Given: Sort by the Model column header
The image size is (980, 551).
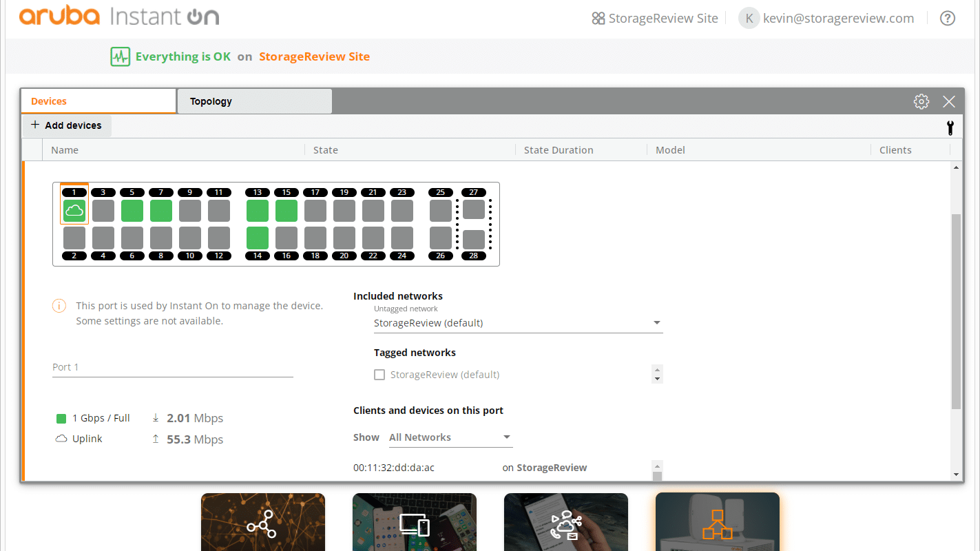Looking at the screenshot, I should coord(670,150).
